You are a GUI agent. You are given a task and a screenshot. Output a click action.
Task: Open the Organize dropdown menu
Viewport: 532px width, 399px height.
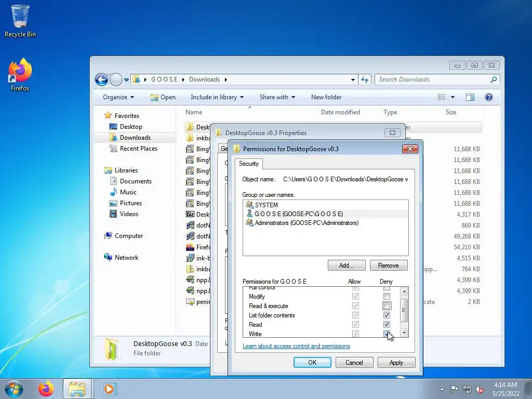pos(118,97)
